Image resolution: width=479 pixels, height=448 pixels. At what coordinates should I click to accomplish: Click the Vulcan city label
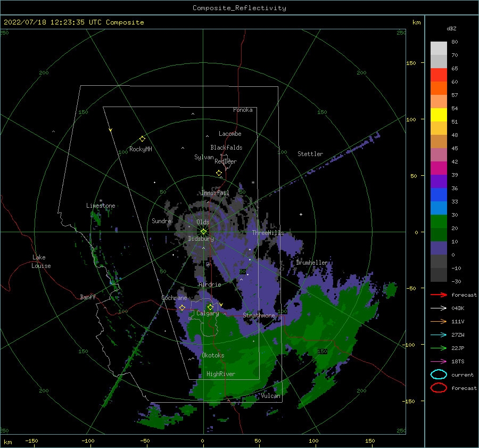(x=271, y=396)
